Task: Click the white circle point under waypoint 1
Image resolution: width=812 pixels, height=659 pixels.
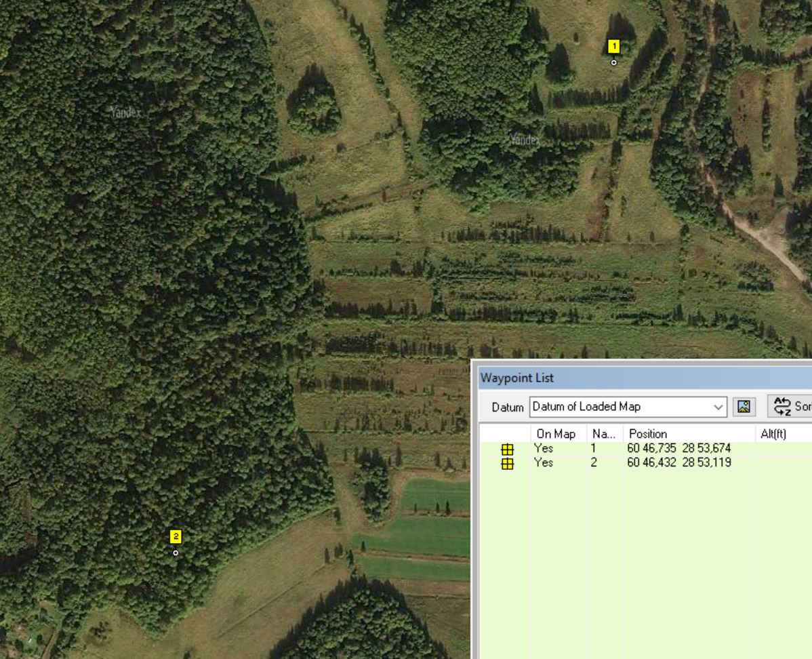Action: point(614,63)
